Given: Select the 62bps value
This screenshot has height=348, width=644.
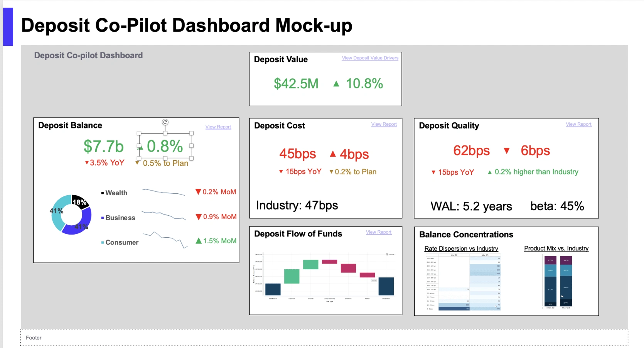Looking at the screenshot, I should point(472,151).
